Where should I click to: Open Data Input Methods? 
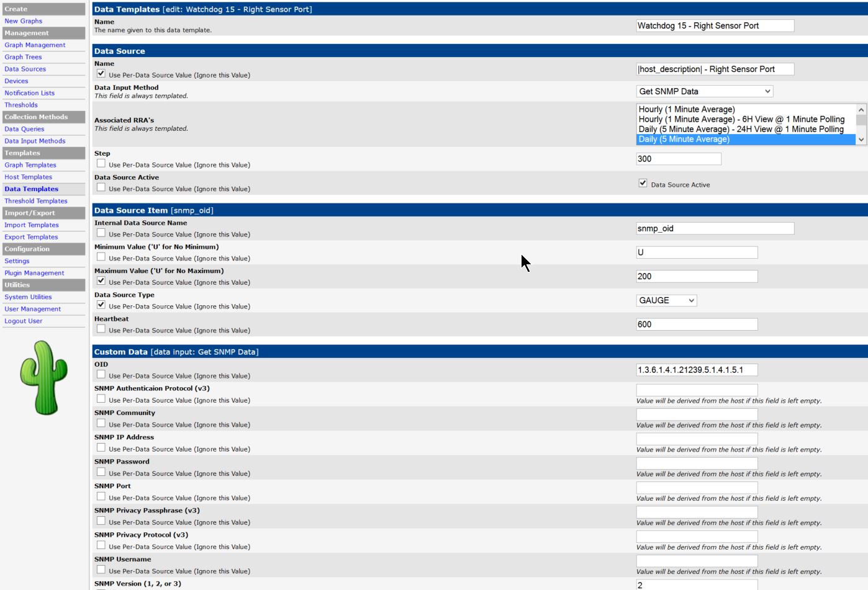coord(35,141)
